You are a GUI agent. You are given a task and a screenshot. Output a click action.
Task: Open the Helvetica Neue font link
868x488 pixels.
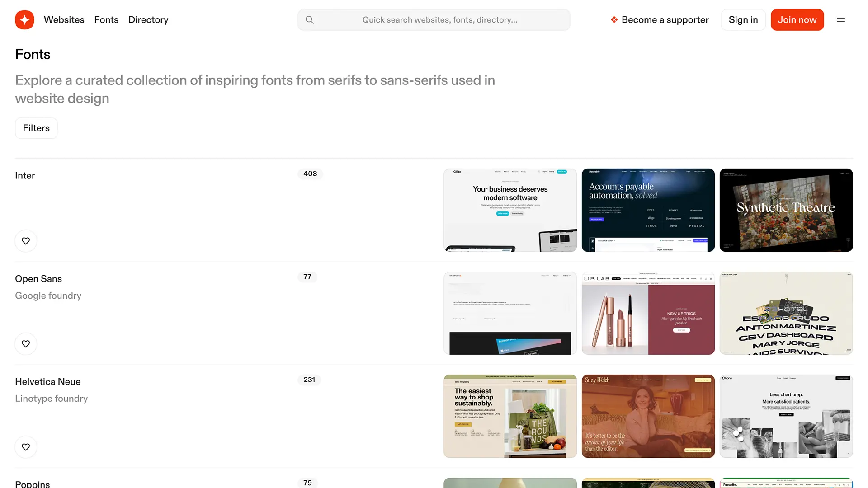pyautogui.click(x=48, y=382)
